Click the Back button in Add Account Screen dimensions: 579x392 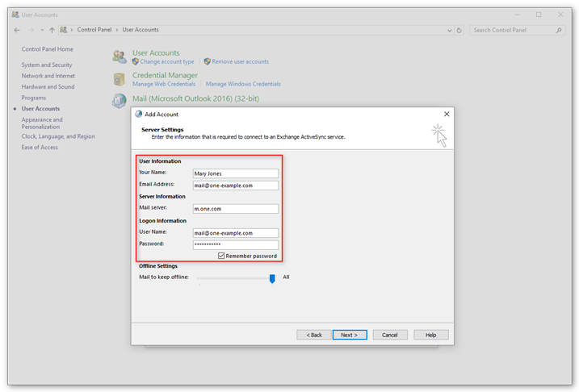(x=314, y=335)
